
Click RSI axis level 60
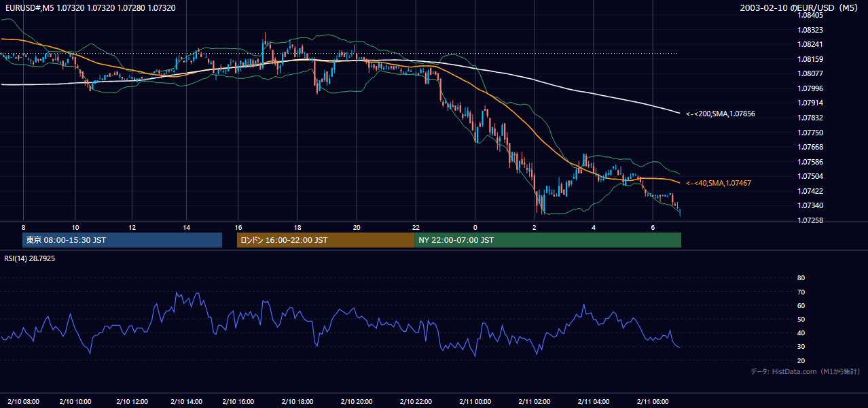point(801,305)
